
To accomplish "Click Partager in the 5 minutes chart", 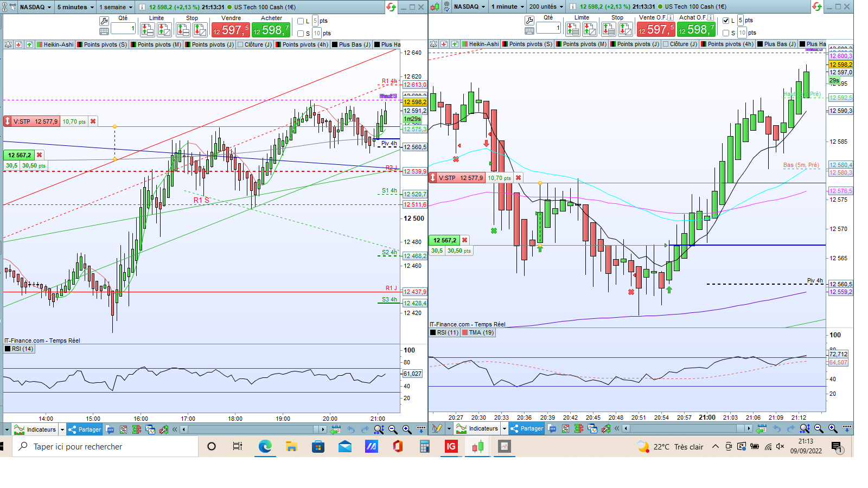I will click(x=85, y=429).
